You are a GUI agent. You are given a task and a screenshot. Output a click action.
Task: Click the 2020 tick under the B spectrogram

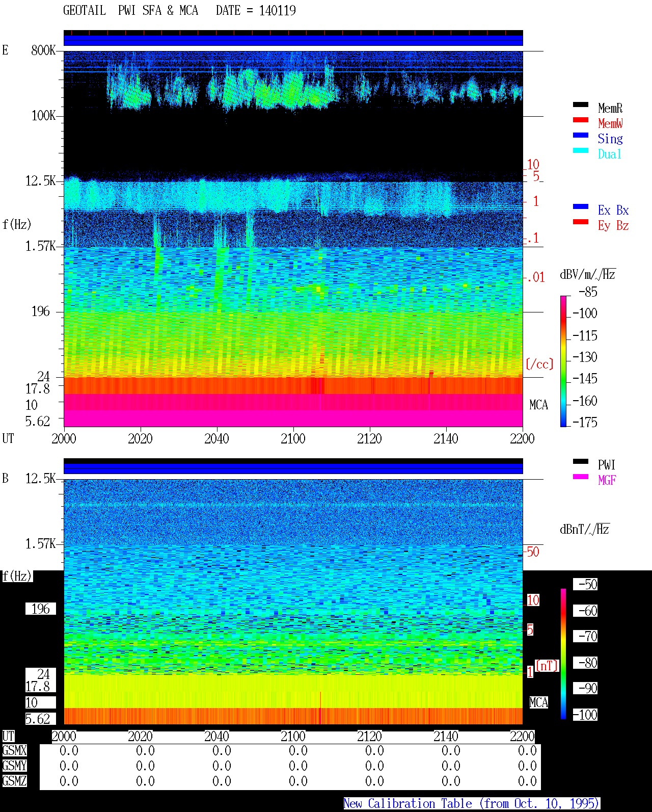140,736
